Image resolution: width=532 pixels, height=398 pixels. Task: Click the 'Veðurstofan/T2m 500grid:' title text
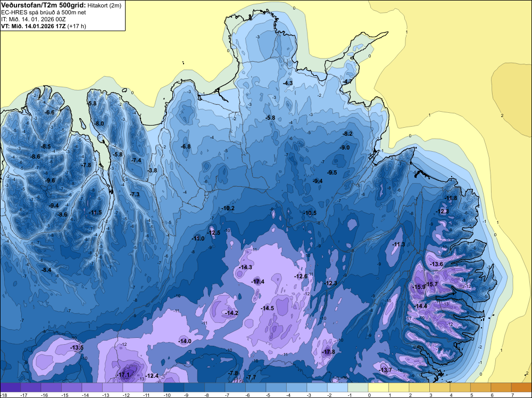click(x=43, y=5)
